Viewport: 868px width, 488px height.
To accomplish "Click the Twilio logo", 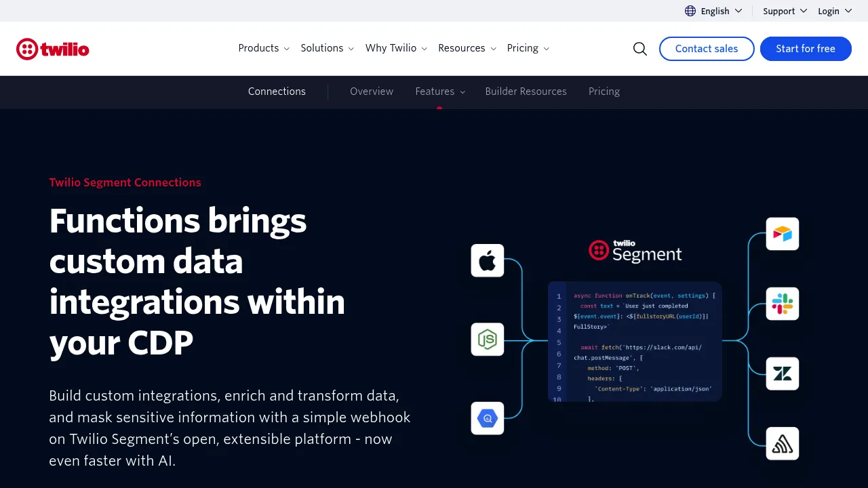I will click(53, 49).
